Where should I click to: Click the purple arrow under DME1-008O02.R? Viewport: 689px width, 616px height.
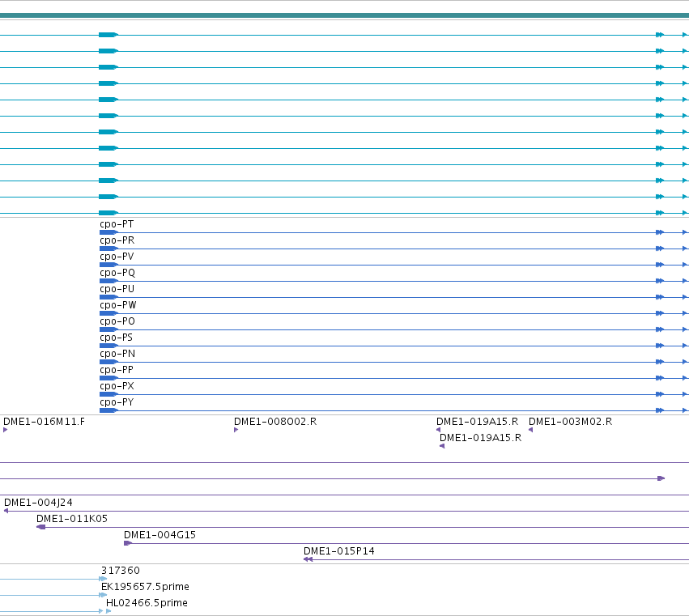[236, 430]
